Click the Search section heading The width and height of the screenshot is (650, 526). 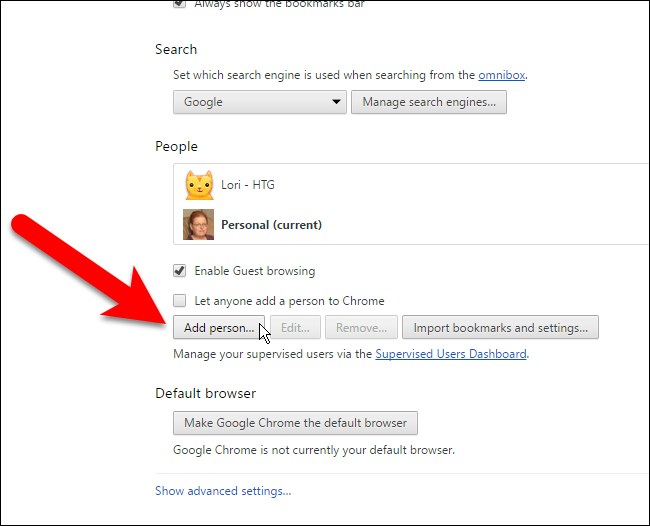[x=176, y=49]
